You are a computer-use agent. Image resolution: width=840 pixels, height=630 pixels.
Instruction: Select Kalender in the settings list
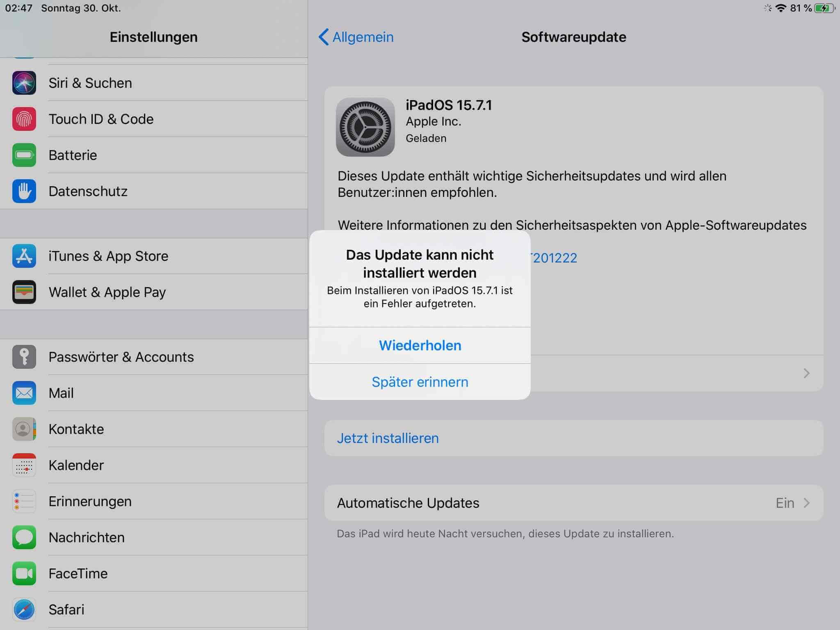tap(154, 465)
